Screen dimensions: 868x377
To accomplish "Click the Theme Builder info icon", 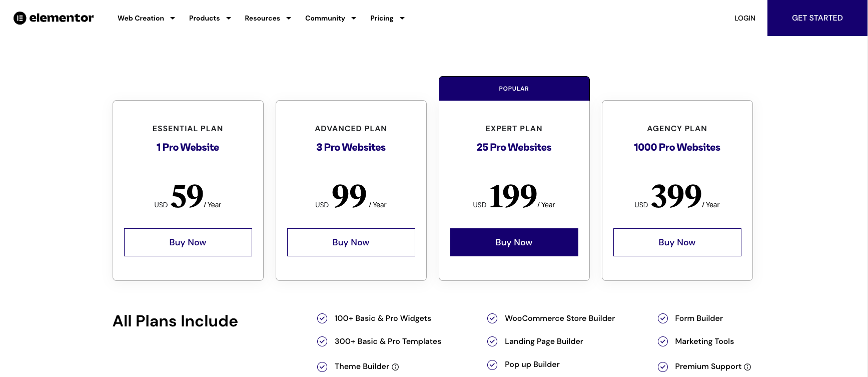I will click(x=395, y=367).
